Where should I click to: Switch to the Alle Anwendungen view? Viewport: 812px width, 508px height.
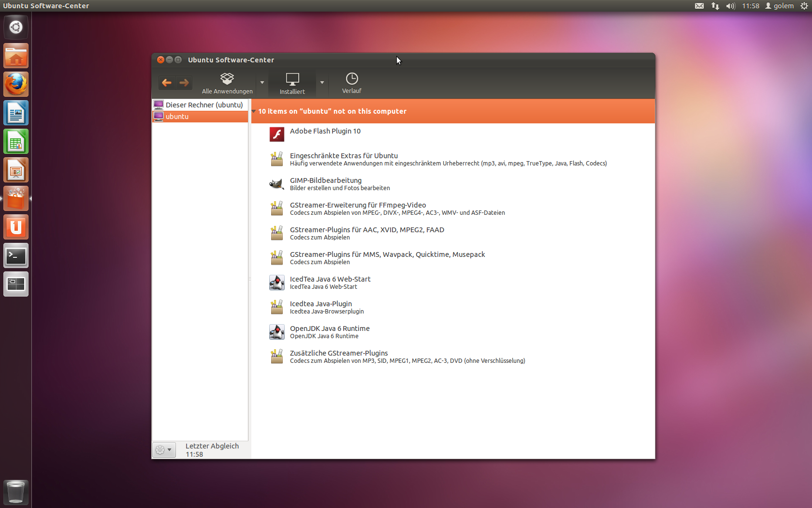tap(227, 83)
